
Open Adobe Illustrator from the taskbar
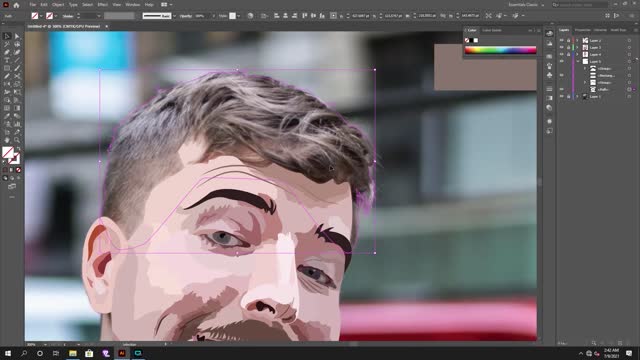[122, 353]
